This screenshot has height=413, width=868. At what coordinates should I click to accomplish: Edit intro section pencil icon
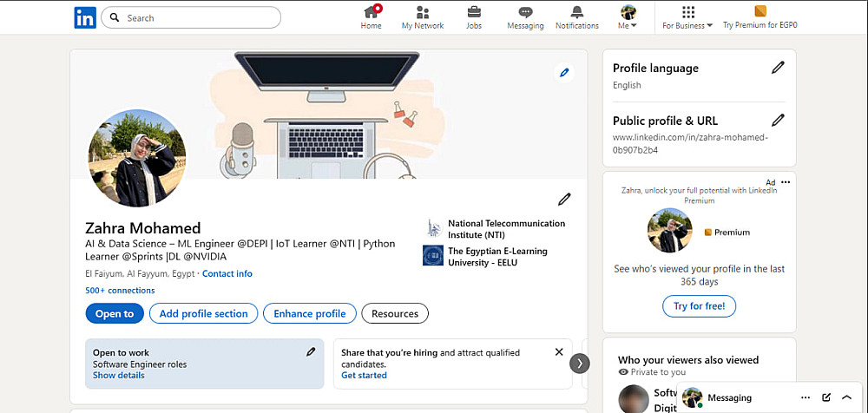pos(564,200)
